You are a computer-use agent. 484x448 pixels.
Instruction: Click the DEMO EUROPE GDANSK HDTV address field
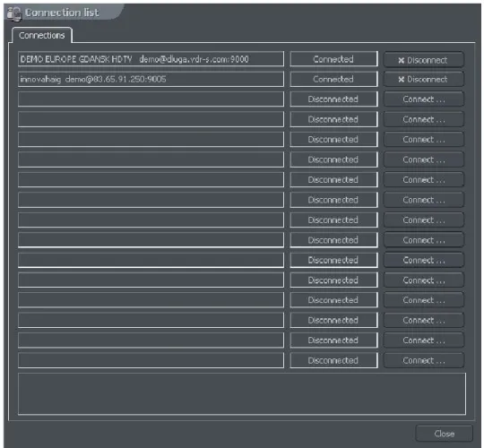click(151, 59)
